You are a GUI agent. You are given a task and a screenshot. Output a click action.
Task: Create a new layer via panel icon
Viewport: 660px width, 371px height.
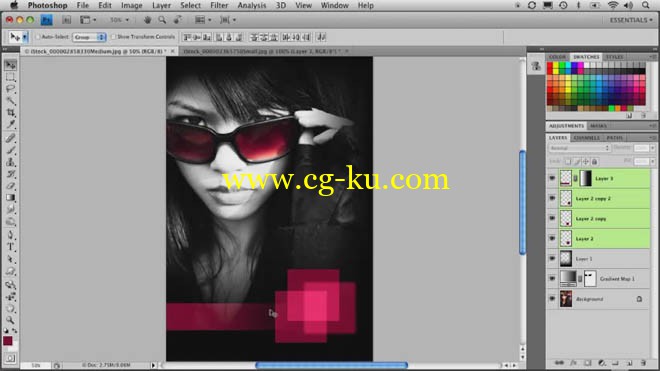coord(629,363)
